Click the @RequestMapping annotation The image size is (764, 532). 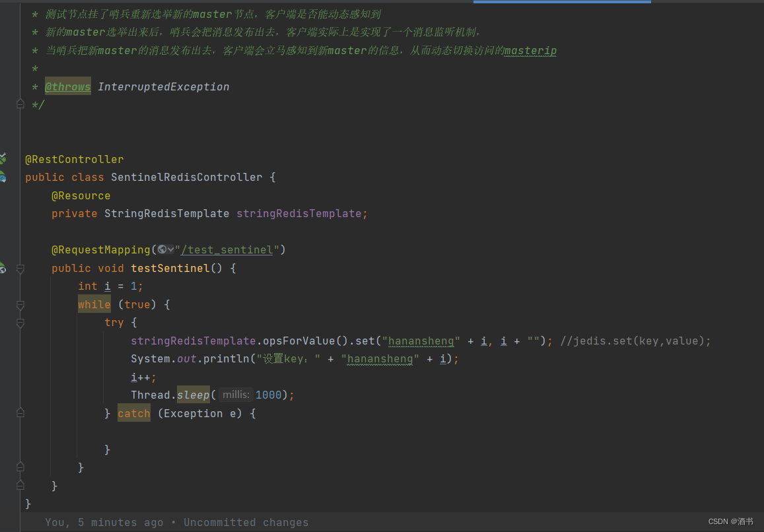pos(101,250)
